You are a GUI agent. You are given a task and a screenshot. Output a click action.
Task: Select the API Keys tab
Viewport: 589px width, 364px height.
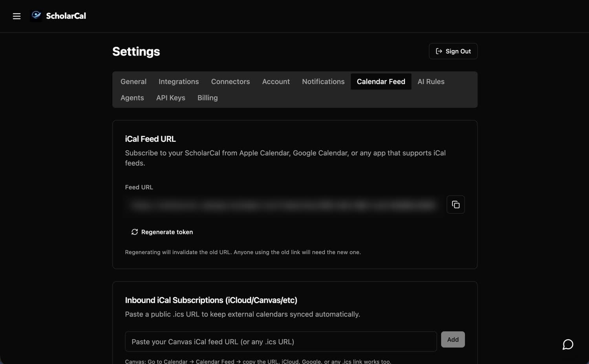[x=171, y=98]
